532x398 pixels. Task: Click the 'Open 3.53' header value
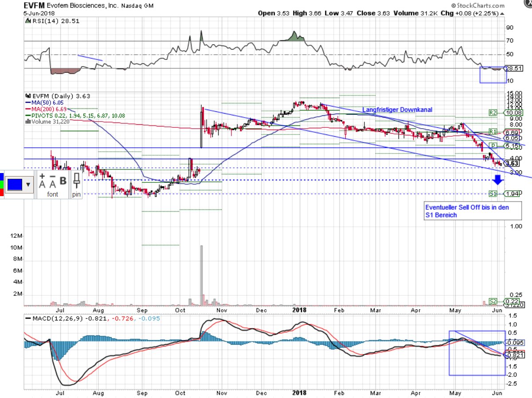pos(274,13)
